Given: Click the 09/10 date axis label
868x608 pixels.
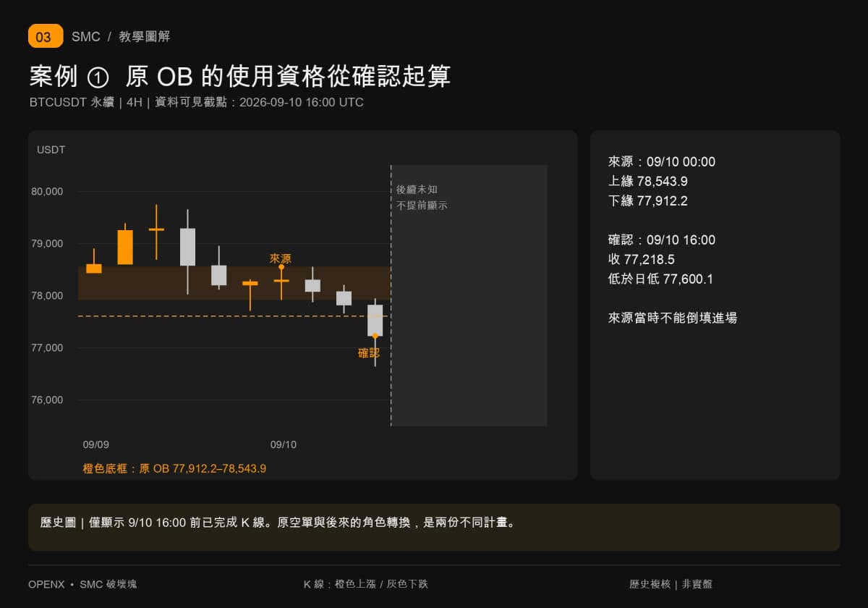Looking at the screenshot, I should [x=284, y=444].
